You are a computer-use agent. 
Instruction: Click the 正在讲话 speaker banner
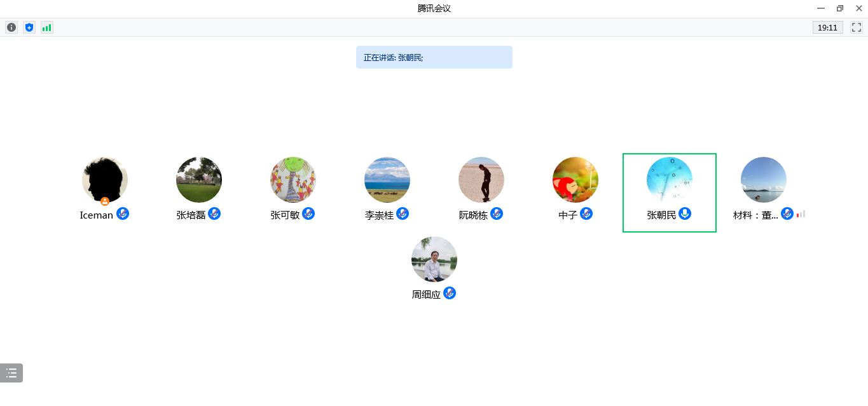[x=434, y=57]
